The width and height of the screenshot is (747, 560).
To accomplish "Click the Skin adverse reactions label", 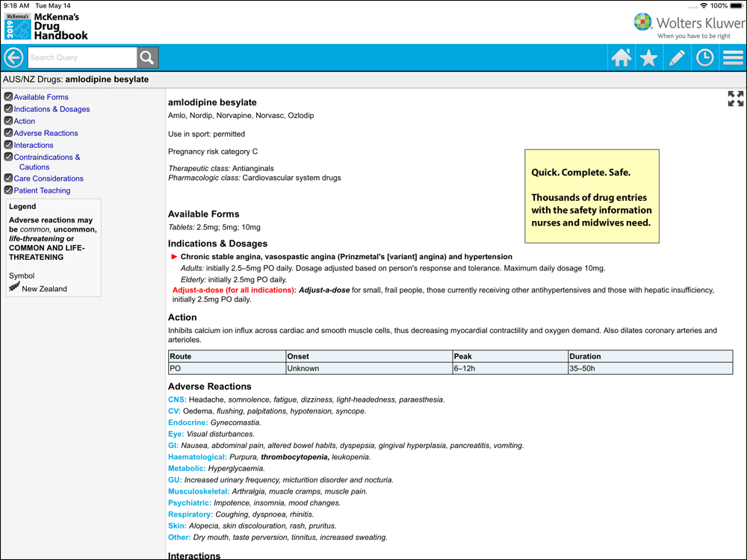I will pyautogui.click(x=177, y=526).
